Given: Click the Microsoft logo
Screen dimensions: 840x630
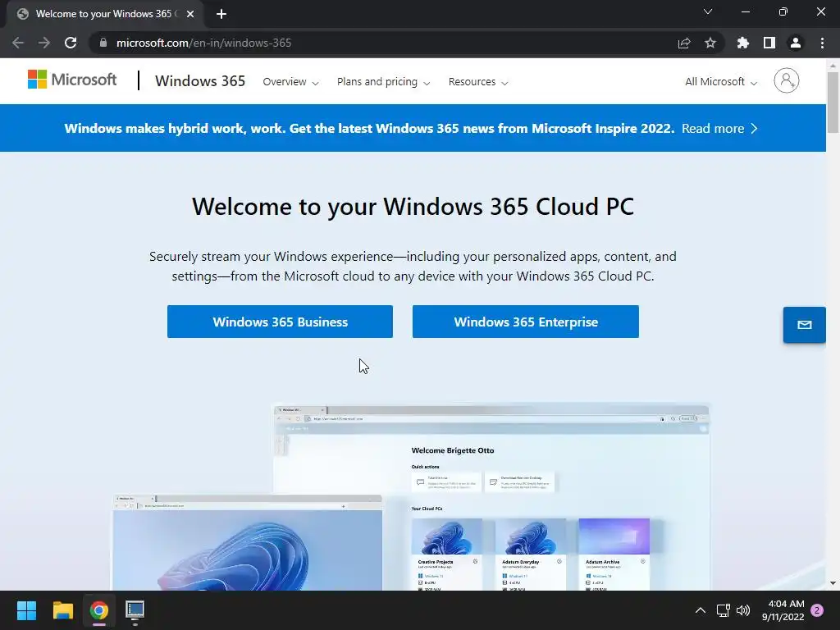Looking at the screenshot, I should point(72,80).
